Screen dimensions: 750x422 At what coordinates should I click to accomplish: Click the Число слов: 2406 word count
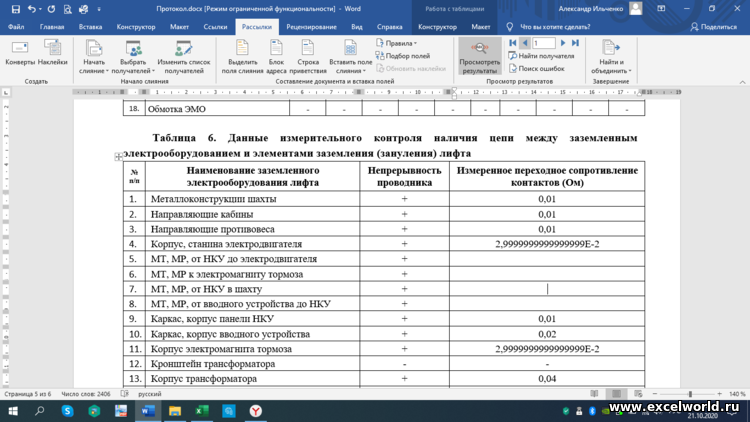coord(86,394)
